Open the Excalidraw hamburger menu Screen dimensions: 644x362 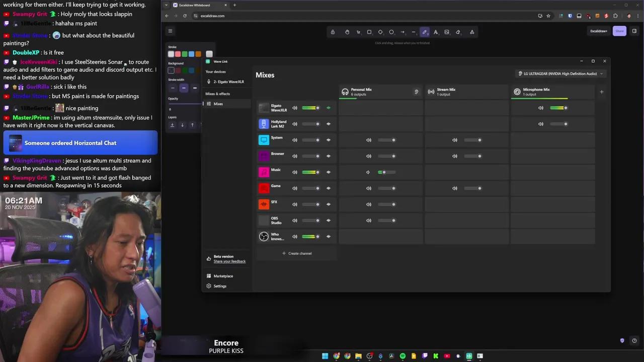(170, 31)
